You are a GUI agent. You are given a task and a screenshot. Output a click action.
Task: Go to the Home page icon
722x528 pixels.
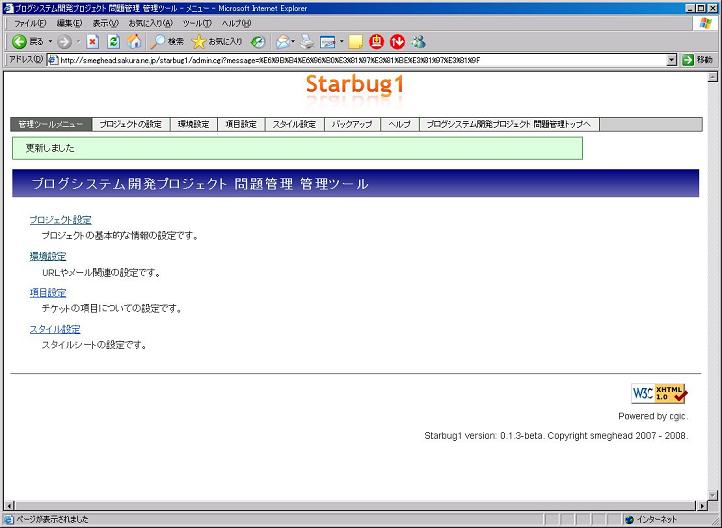(134, 42)
